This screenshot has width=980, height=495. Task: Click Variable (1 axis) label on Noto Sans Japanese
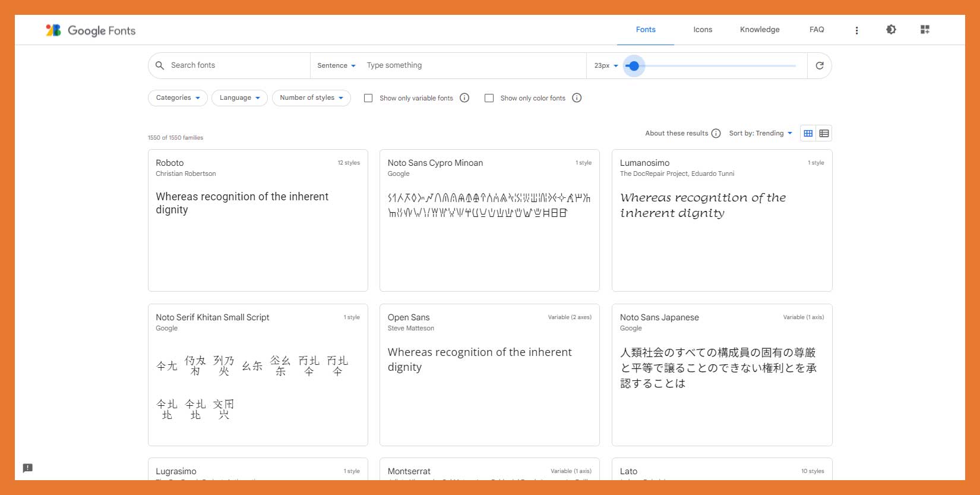[804, 317]
